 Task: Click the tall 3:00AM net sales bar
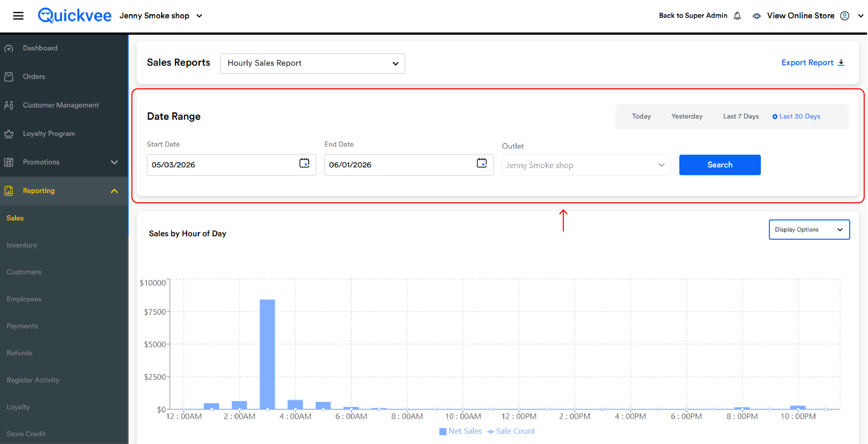click(267, 354)
